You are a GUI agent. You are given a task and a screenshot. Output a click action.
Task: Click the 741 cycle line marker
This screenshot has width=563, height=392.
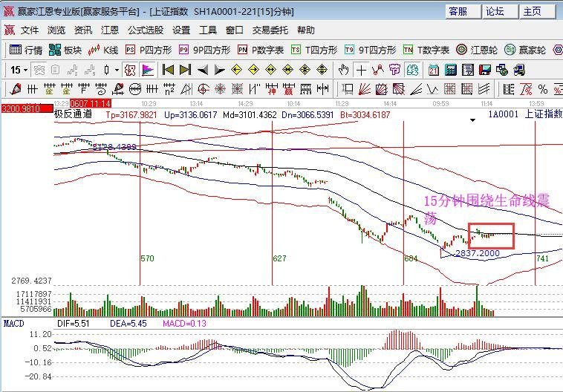pyautogui.click(x=542, y=258)
